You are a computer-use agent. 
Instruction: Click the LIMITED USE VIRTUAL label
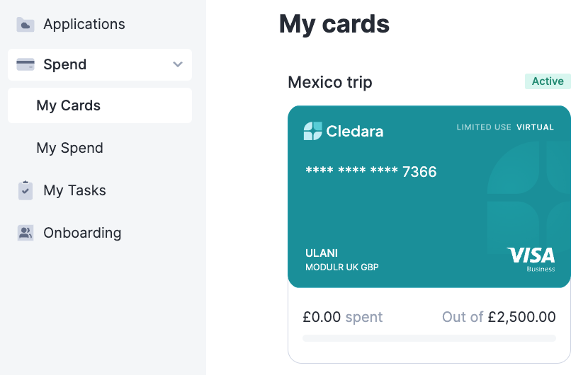tap(505, 127)
